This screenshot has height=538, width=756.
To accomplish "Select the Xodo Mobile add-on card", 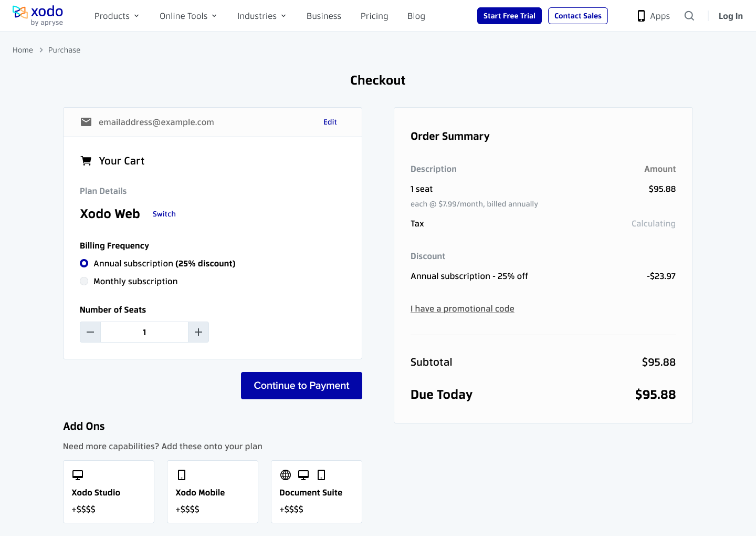I will [x=213, y=492].
